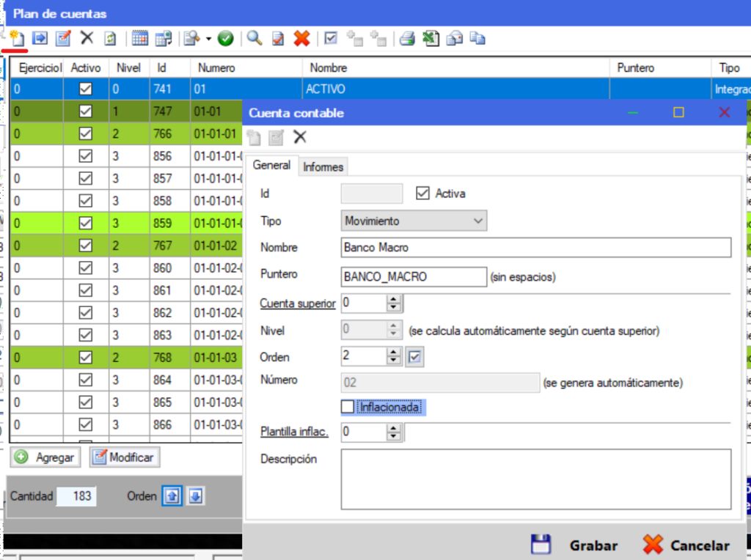
Task: Click the blue arrow icon in the toolbar
Action: coord(40,38)
